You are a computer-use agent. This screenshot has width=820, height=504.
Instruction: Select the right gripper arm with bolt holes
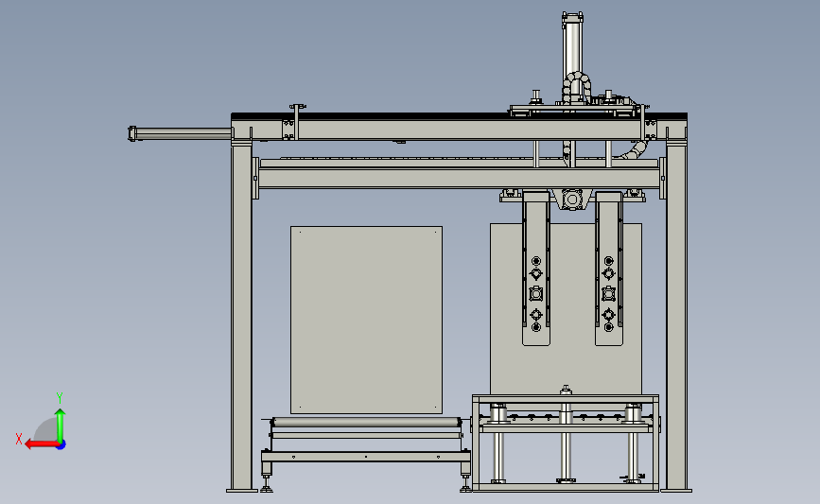coord(609,269)
